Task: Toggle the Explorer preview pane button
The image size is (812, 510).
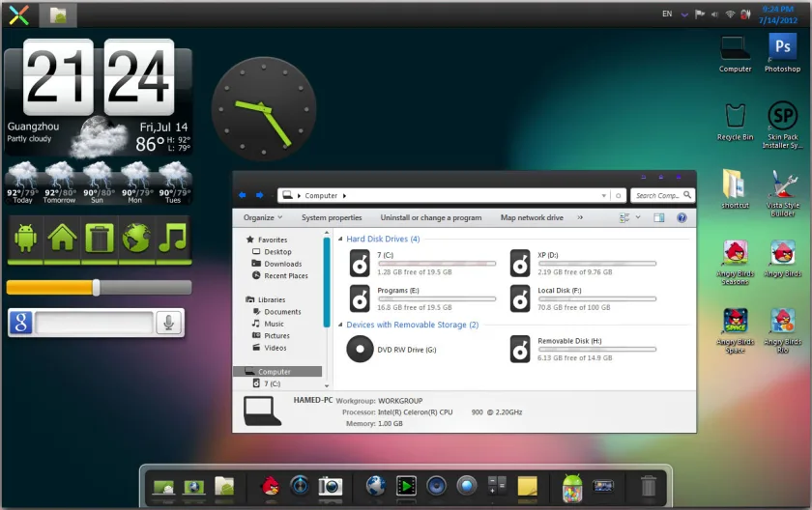Action: pyautogui.click(x=658, y=217)
